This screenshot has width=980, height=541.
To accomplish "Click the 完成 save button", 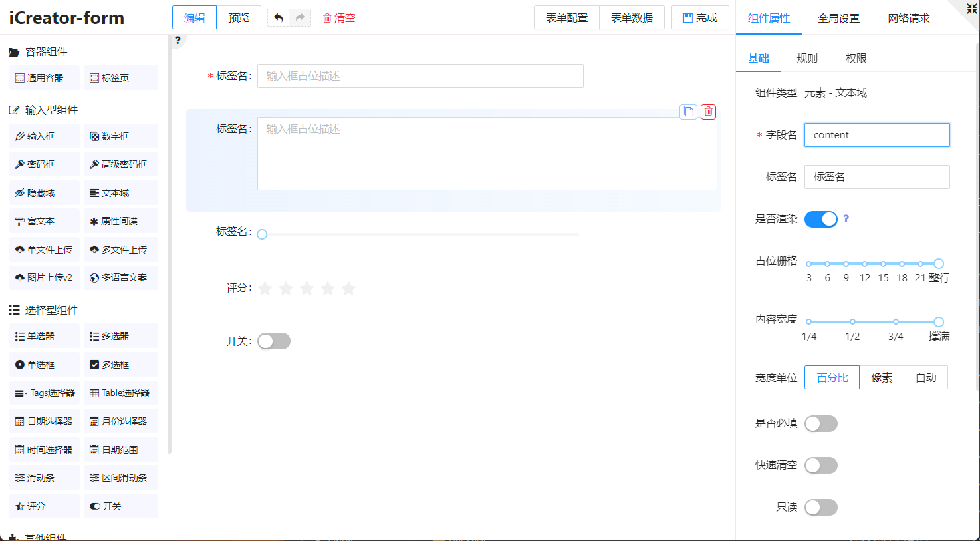I will 699,18.
